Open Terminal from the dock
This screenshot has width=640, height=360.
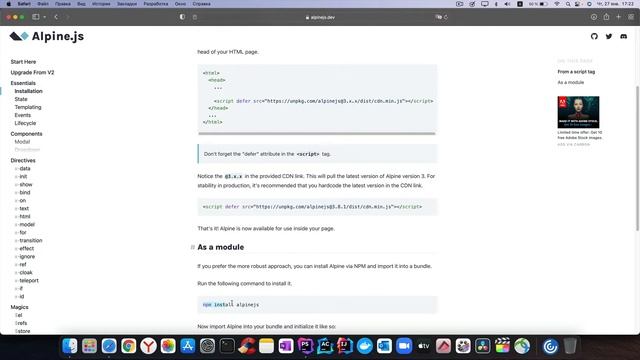pos(227,346)
